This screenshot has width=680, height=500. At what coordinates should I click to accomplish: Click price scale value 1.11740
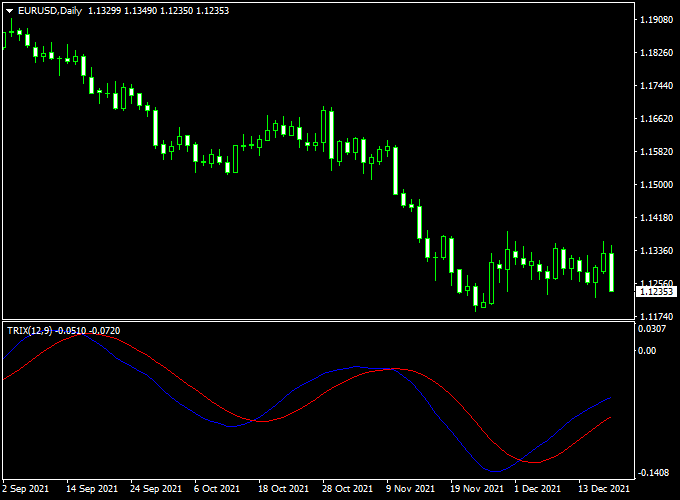pos(656,316)
